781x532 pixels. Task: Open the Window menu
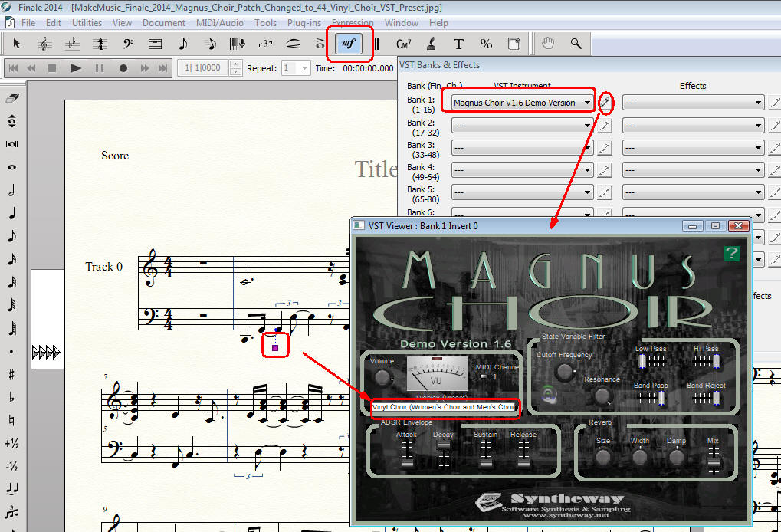(401, 23)
